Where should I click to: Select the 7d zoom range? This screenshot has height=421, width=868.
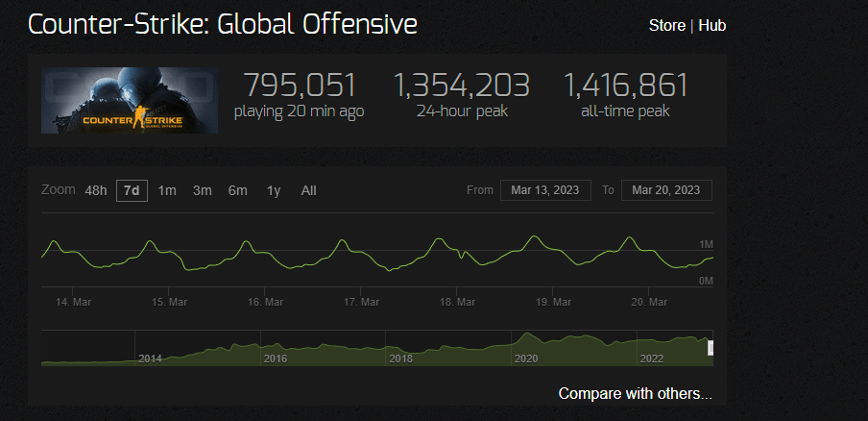coord(132,190)
